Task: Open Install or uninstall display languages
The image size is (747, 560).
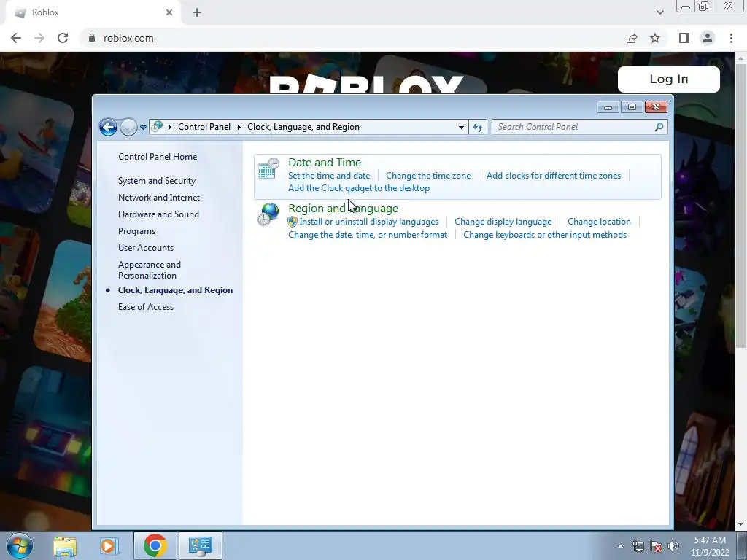Action: pyautogui.click(x=368, y=222)
